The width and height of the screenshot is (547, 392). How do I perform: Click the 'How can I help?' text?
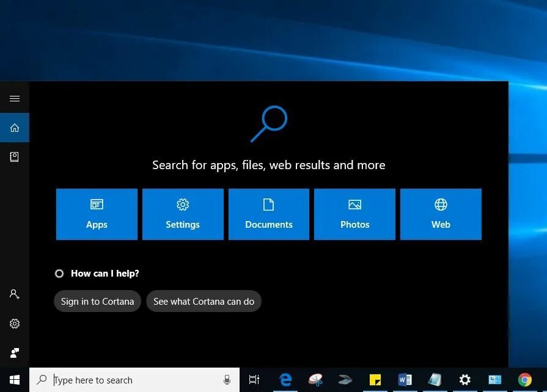click(105, 274)
